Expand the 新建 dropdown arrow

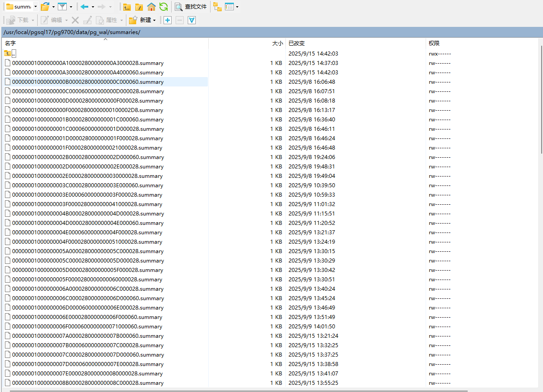point(155,20)
